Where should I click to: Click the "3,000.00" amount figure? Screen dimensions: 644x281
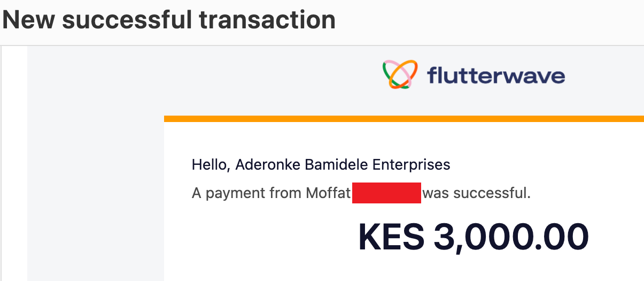[511, 236]
